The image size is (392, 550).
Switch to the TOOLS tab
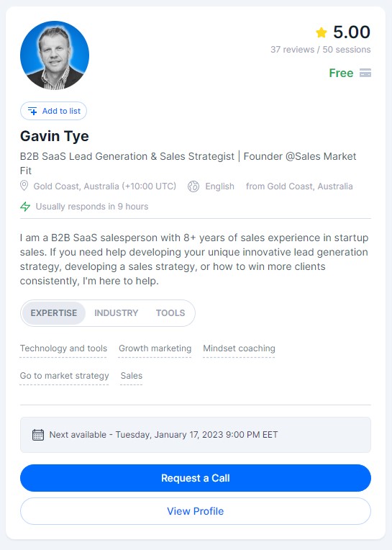pyautogui.click(x=170, y=313)
